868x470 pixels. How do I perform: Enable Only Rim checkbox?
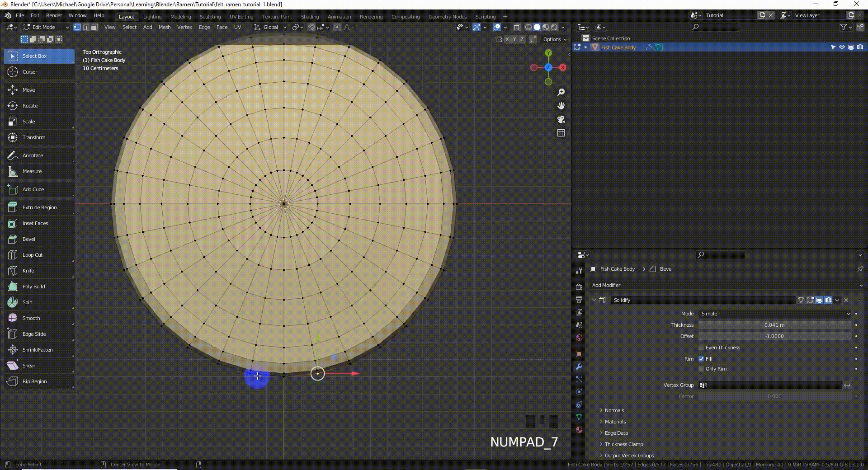(x=701, y=369)
